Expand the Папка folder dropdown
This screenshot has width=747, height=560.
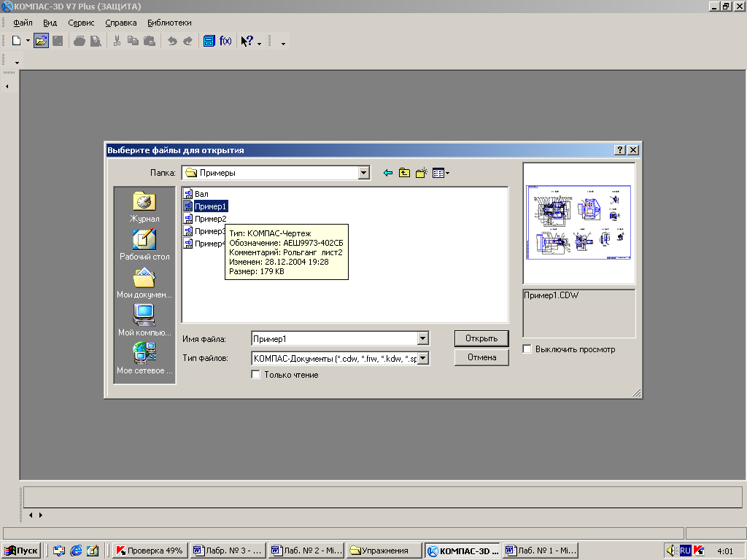pos(364,173)
